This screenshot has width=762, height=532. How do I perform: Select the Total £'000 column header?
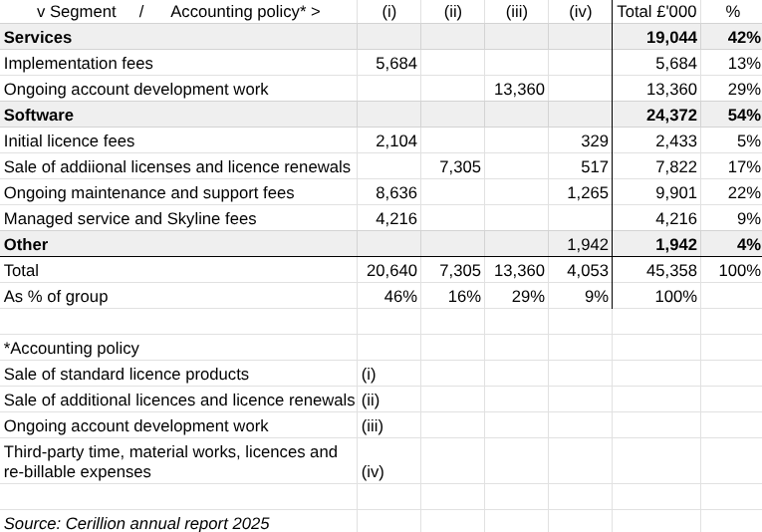pyautogui.click(x=656, y=12)
